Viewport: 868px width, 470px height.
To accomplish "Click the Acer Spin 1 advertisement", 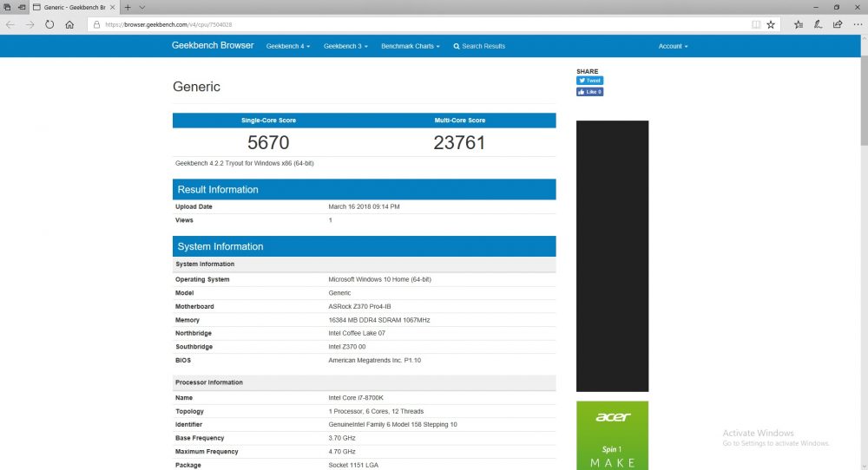I will point(612,435).
